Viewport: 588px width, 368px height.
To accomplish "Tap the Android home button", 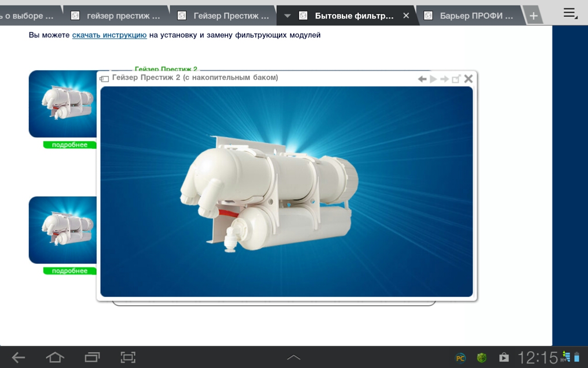I will 55,357.
